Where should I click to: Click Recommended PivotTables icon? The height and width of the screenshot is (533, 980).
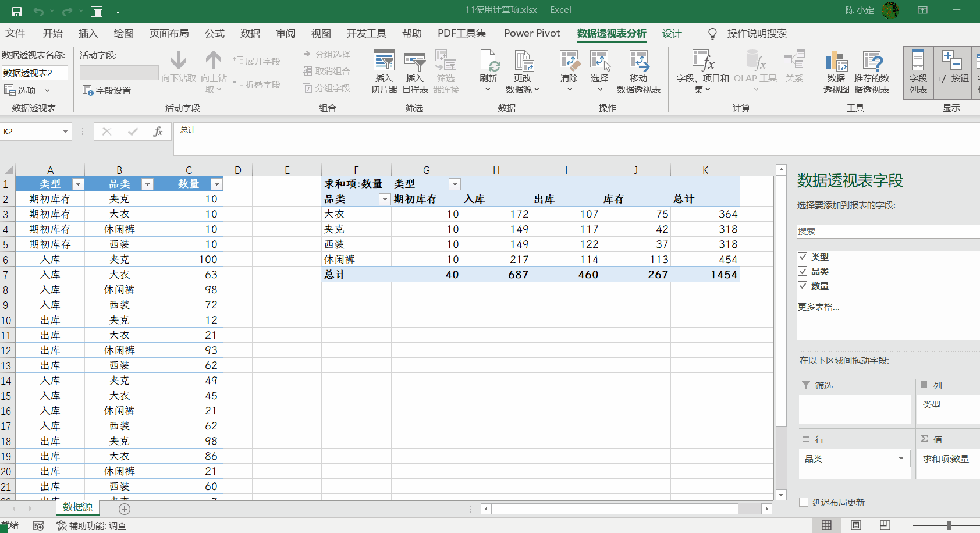[x=872, y=62]
